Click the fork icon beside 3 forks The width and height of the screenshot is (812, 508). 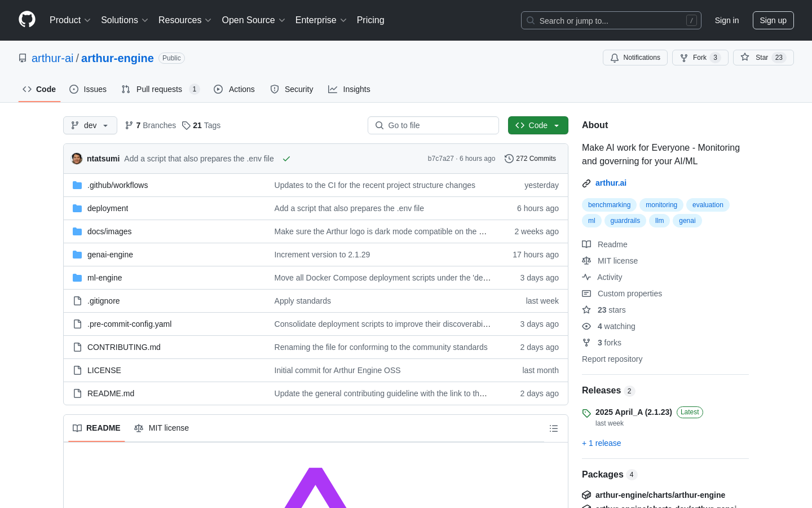point(586,343)
